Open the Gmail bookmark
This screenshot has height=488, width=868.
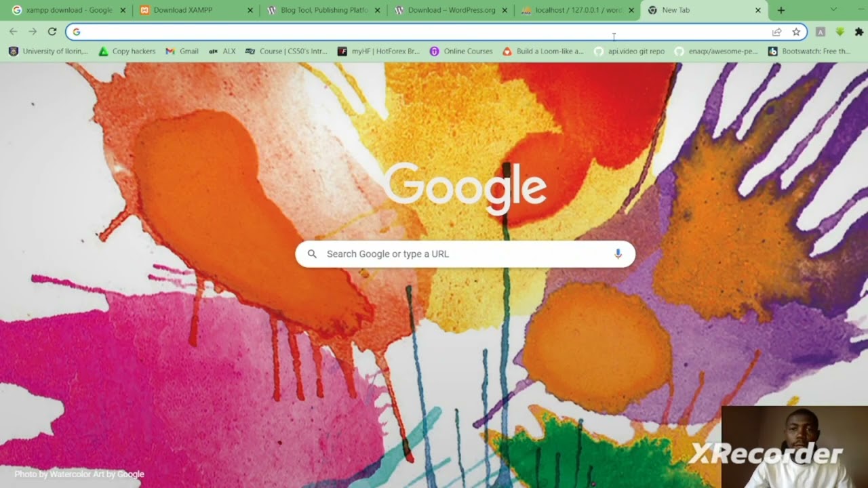pos(182,52)
